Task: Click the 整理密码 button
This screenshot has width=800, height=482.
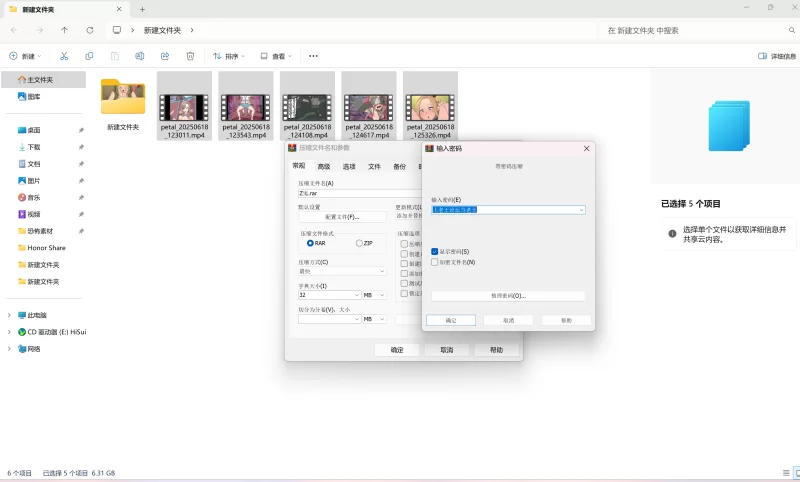Action: (x=508, y=296)
